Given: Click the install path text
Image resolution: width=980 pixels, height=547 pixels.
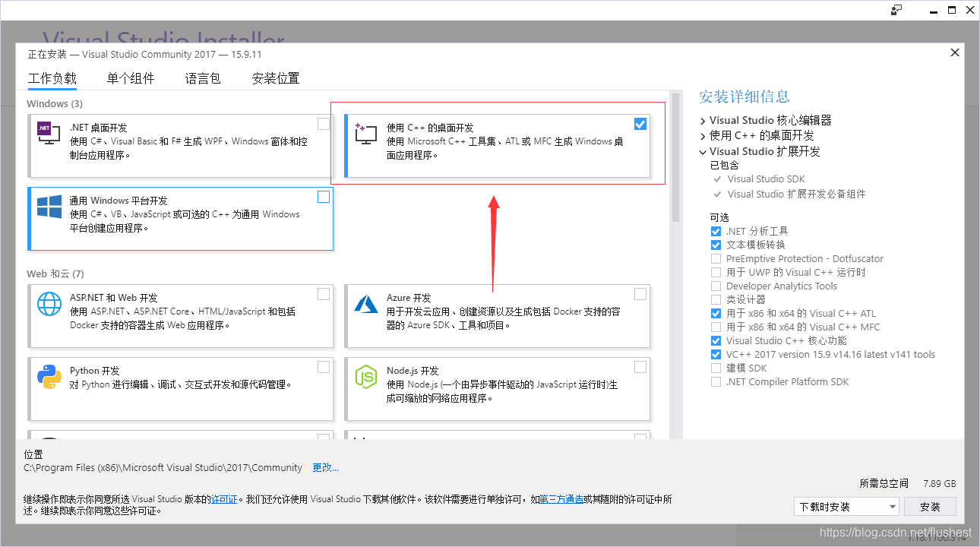Looking at the screenshot, I should (163, 468).
